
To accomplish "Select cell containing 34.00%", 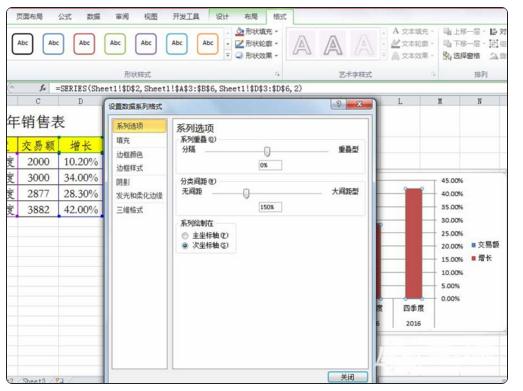I will 81,177.
